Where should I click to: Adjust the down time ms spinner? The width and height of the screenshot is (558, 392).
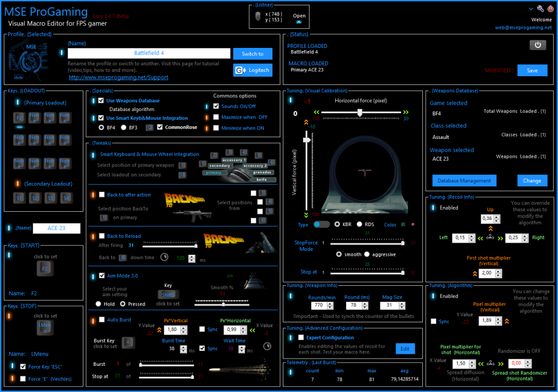192,259
